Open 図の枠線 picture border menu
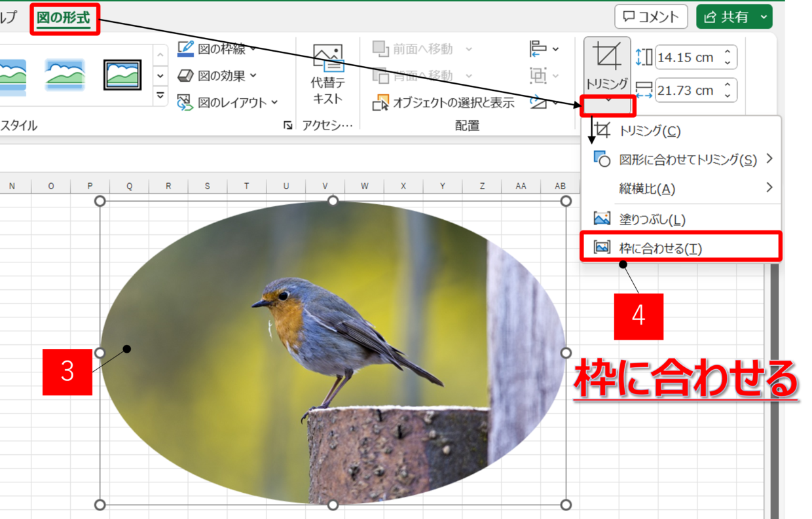 tap(217, 48)
